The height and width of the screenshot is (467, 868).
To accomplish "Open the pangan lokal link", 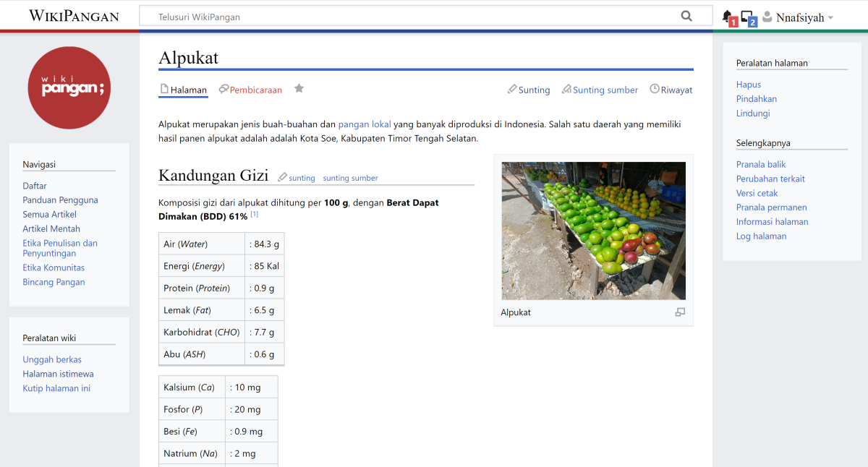I will coord(365,124).
